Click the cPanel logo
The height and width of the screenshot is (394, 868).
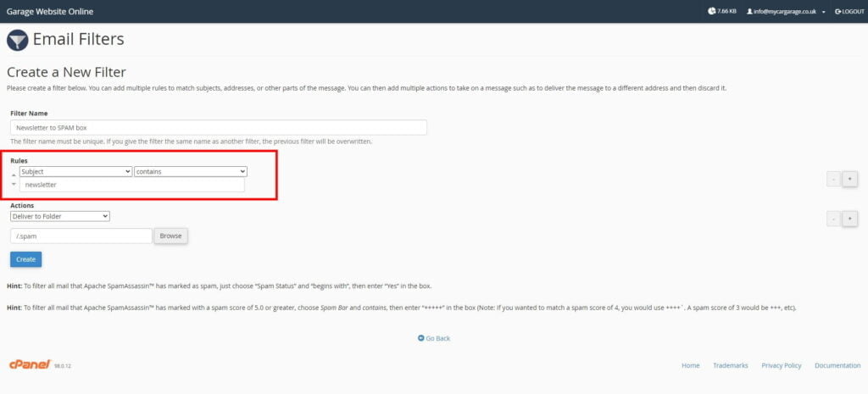coord(31,364)
